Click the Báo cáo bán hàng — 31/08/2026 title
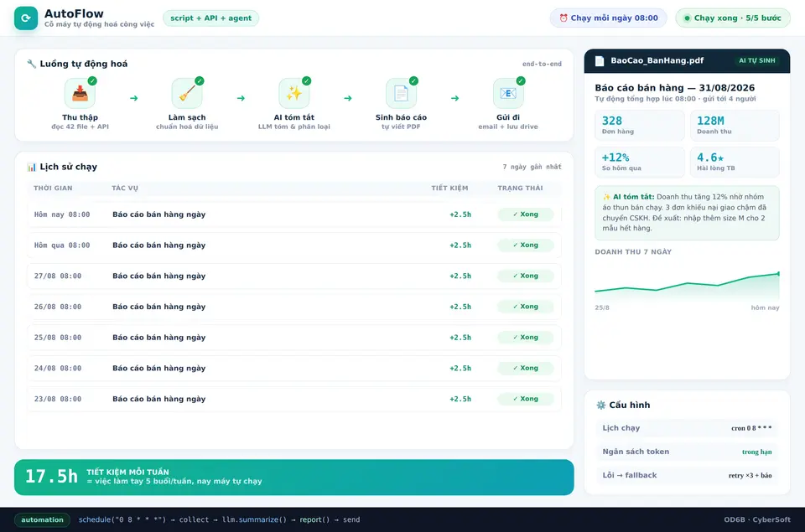 click(x=674, y=88)
